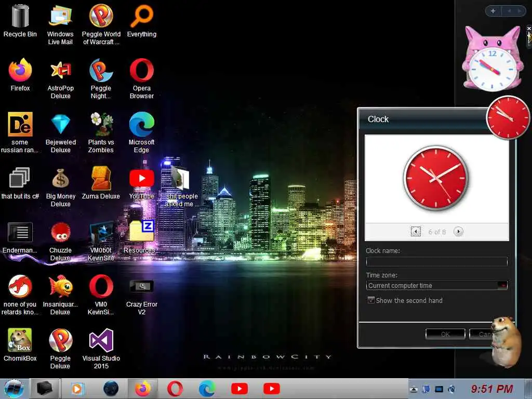Click the hamster gadget

click(506, 342)
